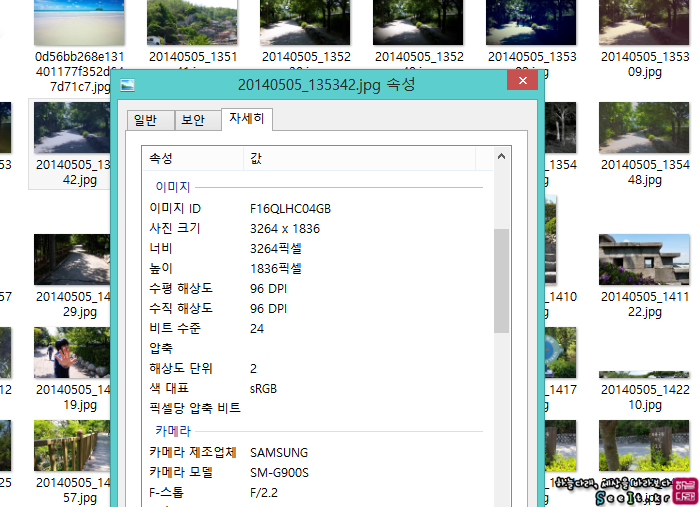The image size is (700, 507).
Task: Click file name 20140505_141122.jpg label
Action: pyautogui.click(x=645, y=304)
